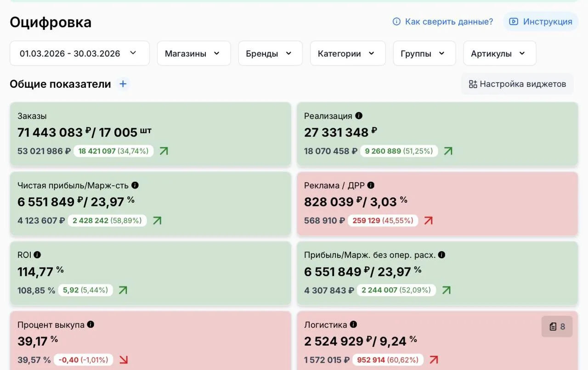Click the chevron in the date range selector
Viewport: 588px width, 370px height.
[x=133, y=53]
